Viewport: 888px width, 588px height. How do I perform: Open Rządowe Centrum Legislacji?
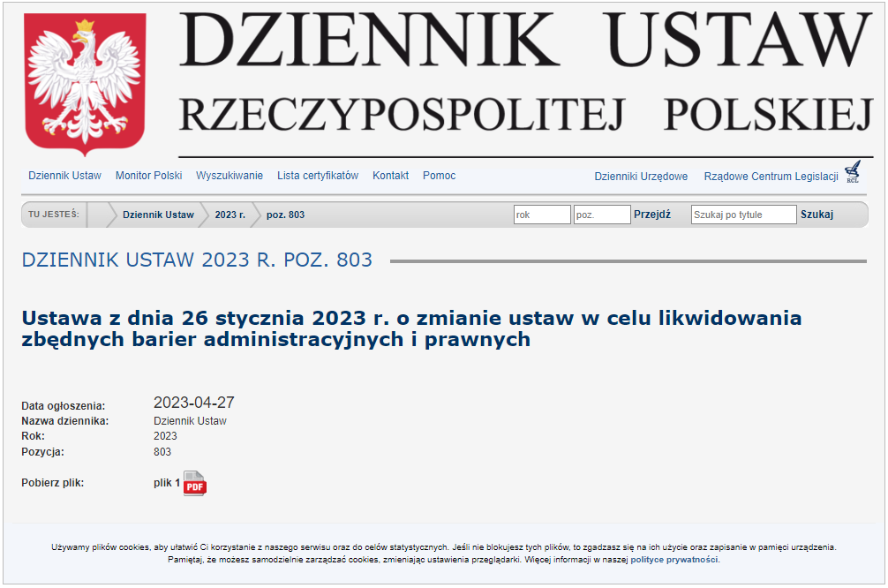click(771, 177)
